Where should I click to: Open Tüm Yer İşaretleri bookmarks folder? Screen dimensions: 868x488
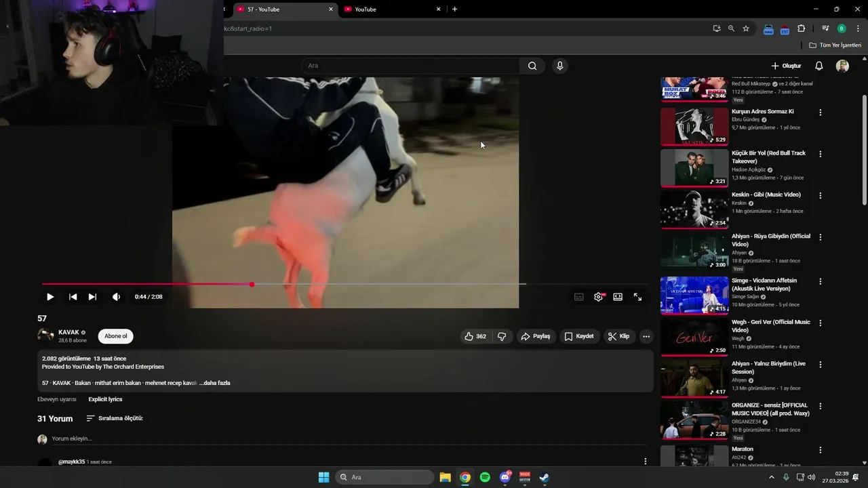click(x=835, y=45)
